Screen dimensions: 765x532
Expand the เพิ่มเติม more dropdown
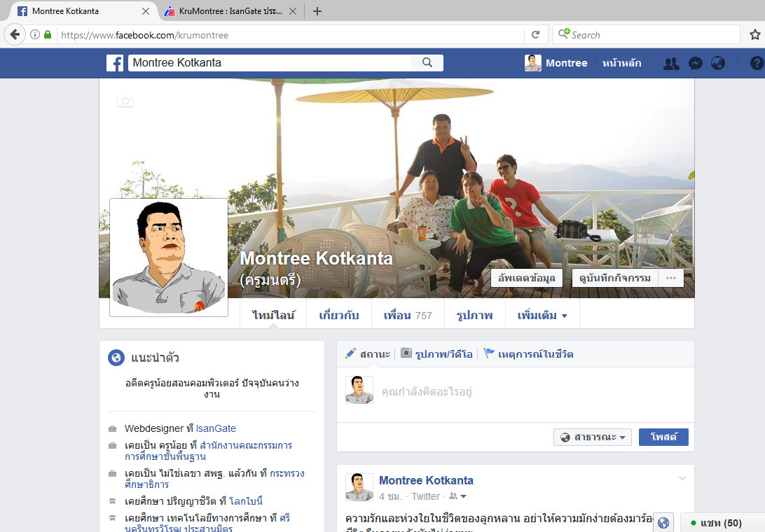[542, 316]
